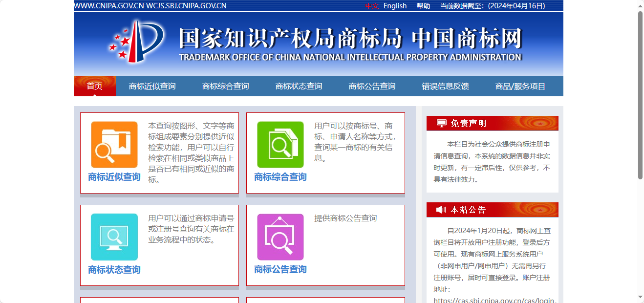Open 商标近似查询 in the navigation bar
The width and height of the screenshot is (644, 303).
click(152, 87)
